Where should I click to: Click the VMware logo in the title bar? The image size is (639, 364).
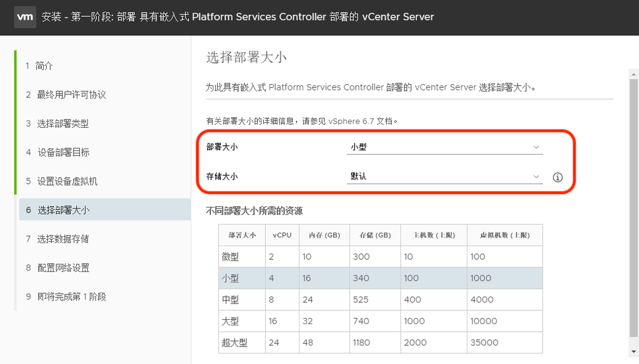(25, 17)
